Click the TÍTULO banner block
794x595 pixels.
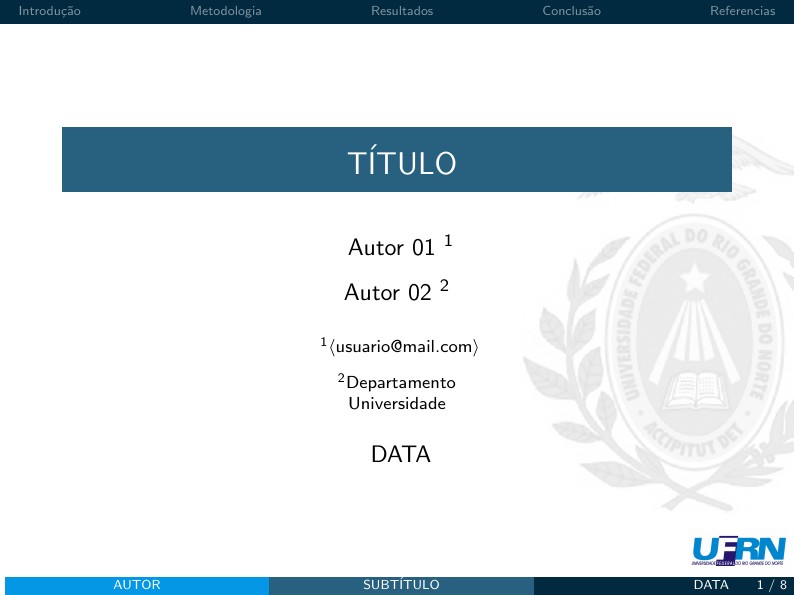(397, 160)
